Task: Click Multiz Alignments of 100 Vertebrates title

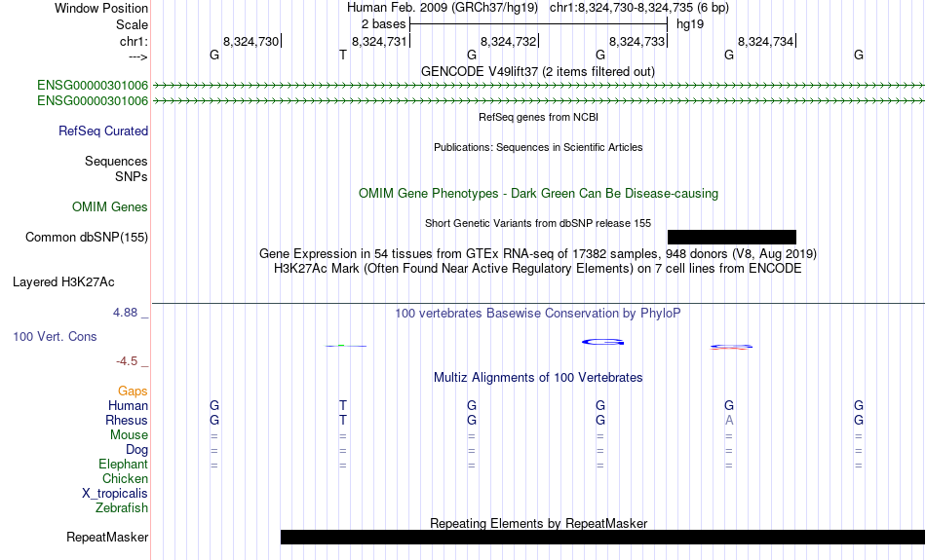Action: tap(538, 378)
